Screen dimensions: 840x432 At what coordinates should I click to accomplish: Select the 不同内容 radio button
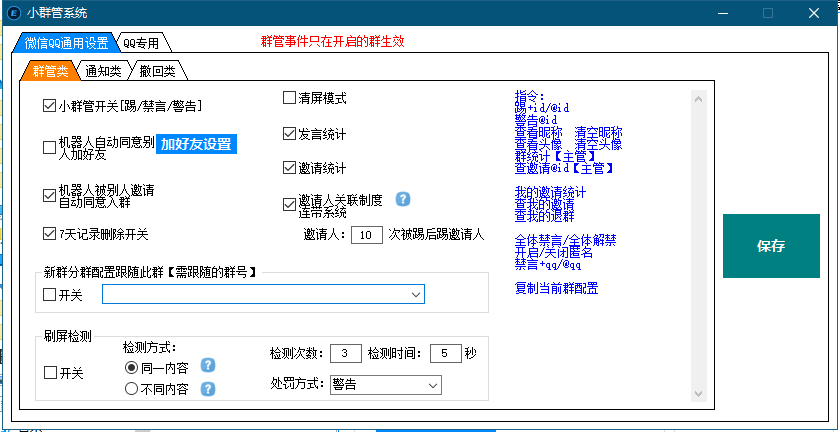click(x=131, y=390)
